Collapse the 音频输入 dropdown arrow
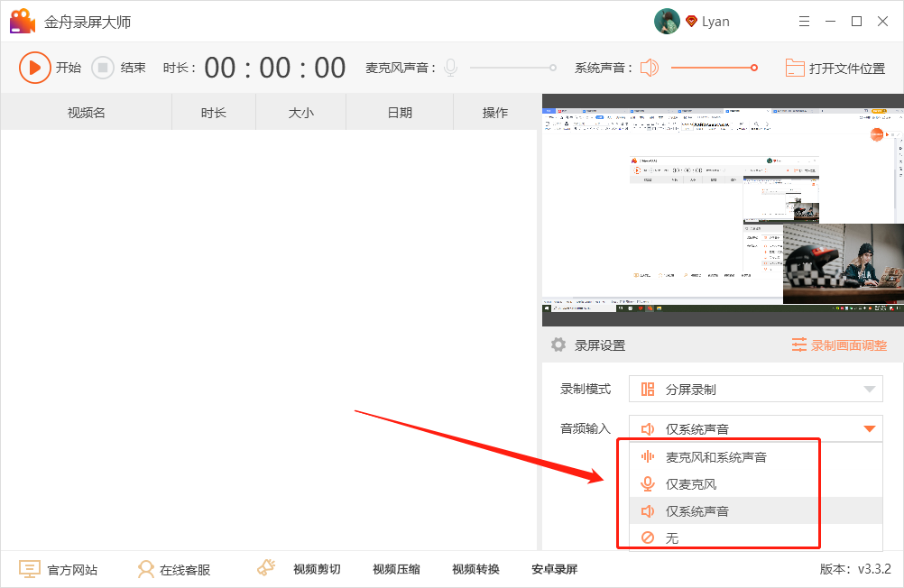904x588 pixels. point(870,428)
